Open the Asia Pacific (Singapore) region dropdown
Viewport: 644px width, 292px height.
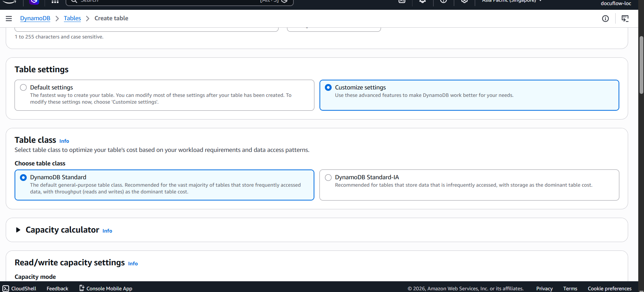(x=512, y=1)
